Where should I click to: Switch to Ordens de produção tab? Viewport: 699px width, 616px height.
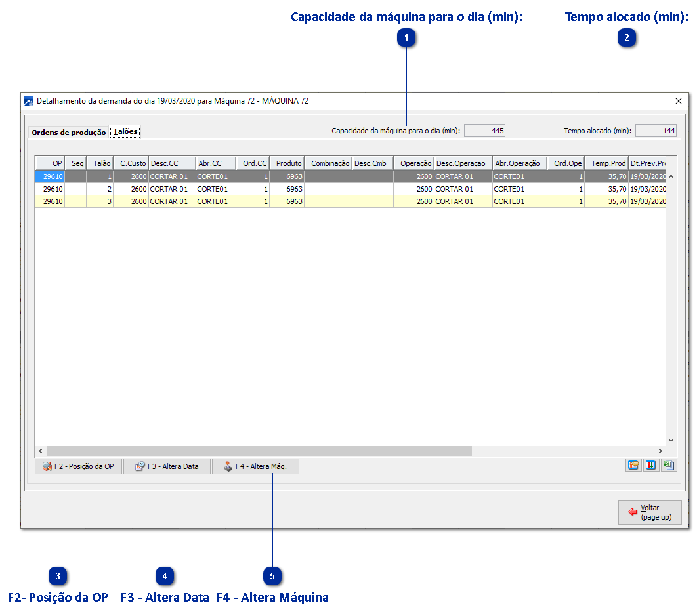(69, 133)
